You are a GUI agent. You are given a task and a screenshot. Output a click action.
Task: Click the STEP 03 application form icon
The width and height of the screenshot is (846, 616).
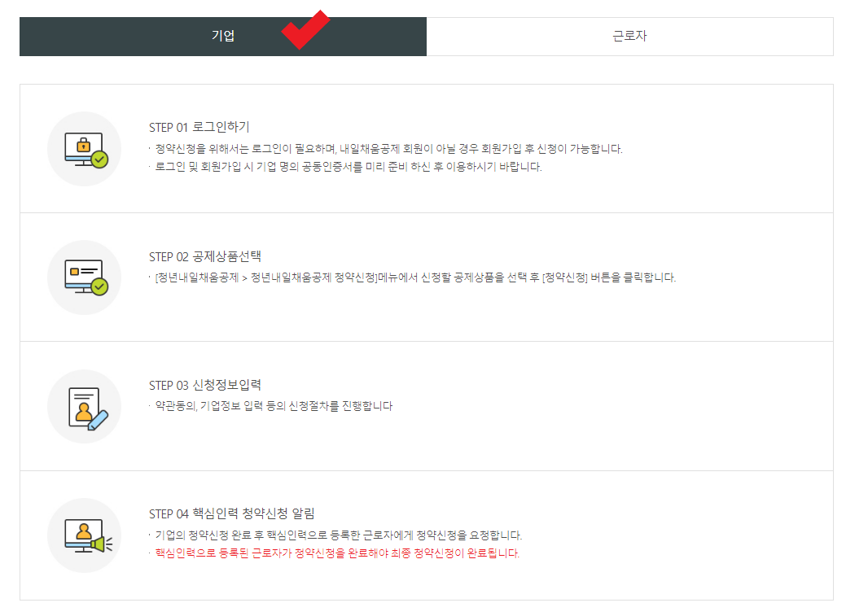click(x=85, y=406)
